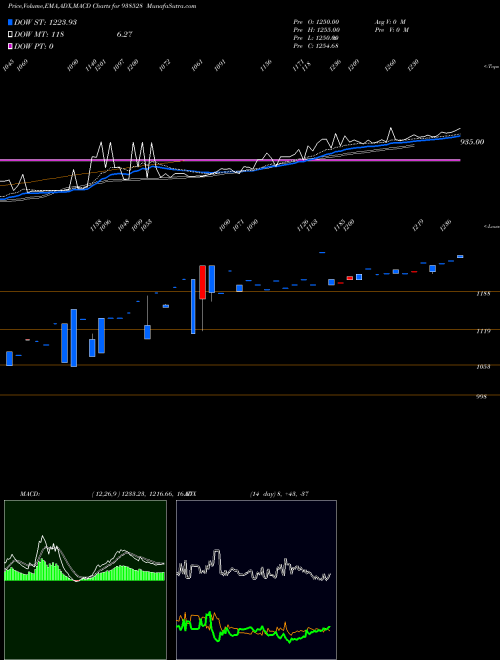Click the '(12,26,9)' MACD parameters text
The image size is (500, 660).
coord(106,494)
